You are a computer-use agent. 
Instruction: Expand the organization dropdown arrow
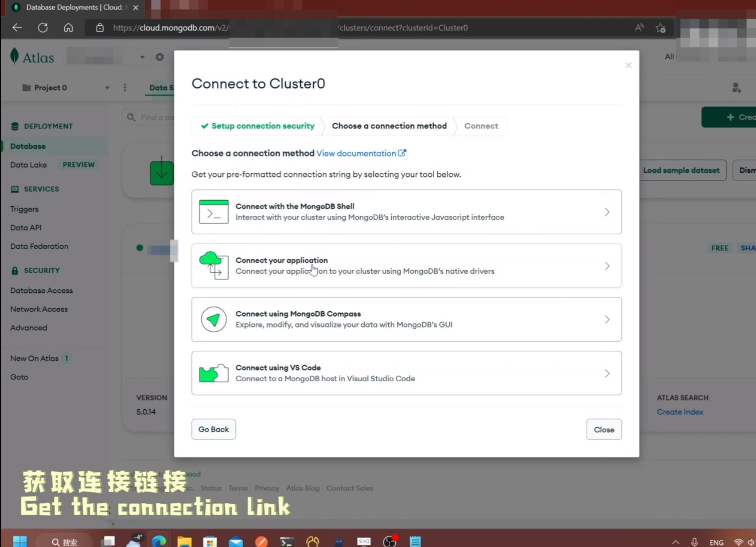click(142, 57)
